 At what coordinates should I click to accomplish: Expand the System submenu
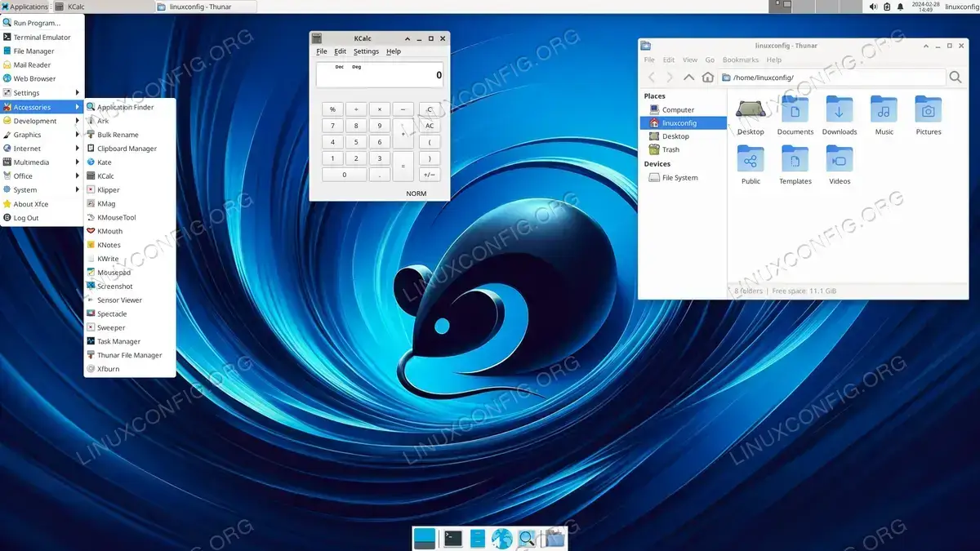(x=42, y=189)
